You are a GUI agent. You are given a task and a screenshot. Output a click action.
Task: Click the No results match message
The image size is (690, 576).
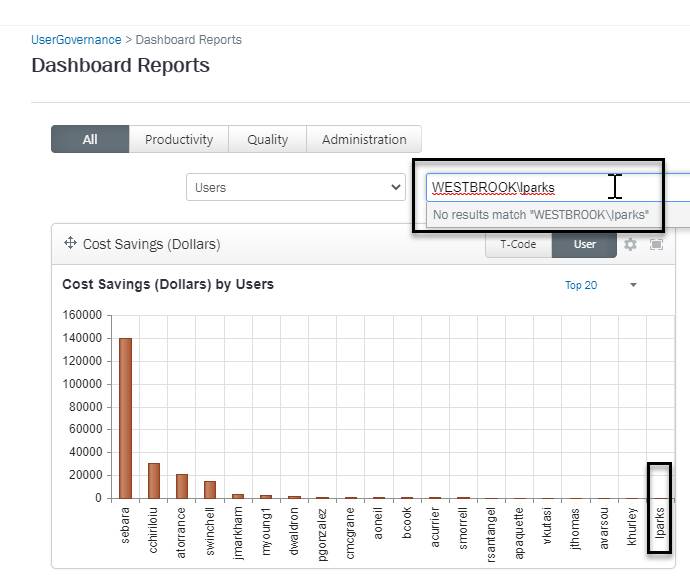(x=541, y=214)
